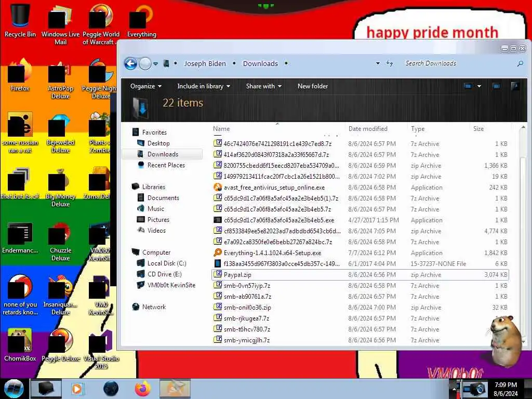Image resolution: width=532 pixels, height=399 pixels.
Task: Select Network in navigation pane
Action: 154,307
